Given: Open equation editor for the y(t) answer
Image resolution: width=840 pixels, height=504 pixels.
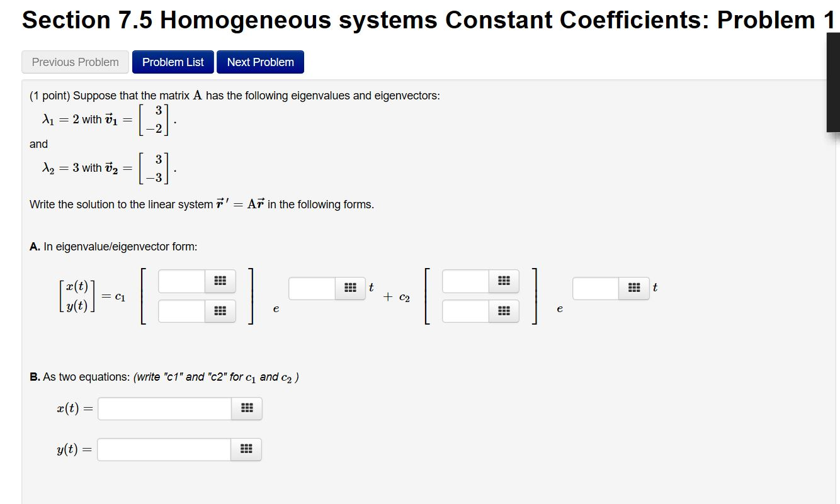Looking at the screenshot, I should [x=246, y=449].
